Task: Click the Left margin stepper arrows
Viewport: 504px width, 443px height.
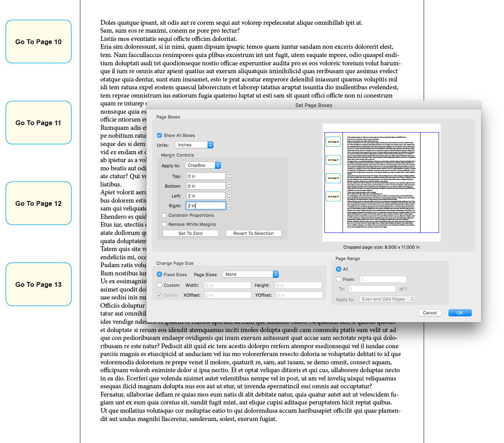Action: pyautogui.click(x=230, y=196)
